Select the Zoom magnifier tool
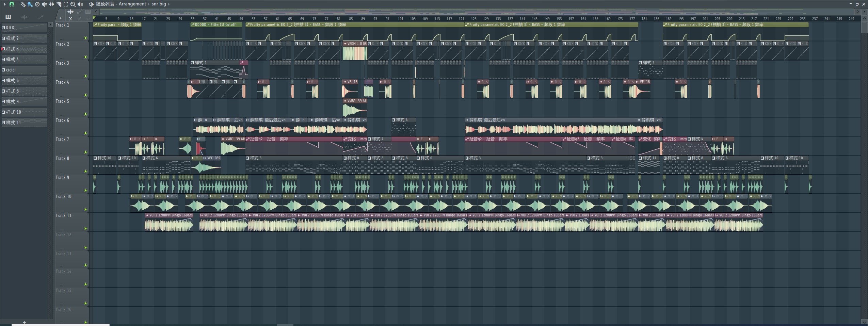Image resolution: width=868 pixels, height=326 pixels. tap(73, 4)
